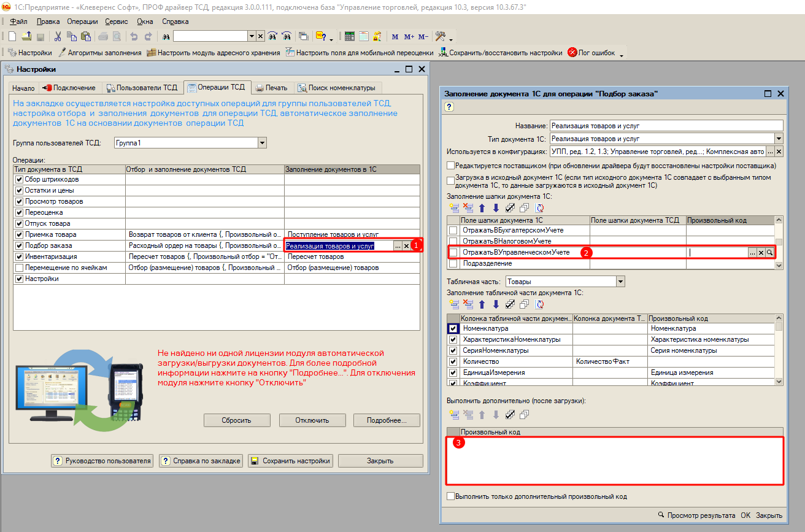Click 'Алгоритмы заполнения' toolbar item
Image resolution: width=805 pixels, height=532 pixels.
(x=99, y=53)
